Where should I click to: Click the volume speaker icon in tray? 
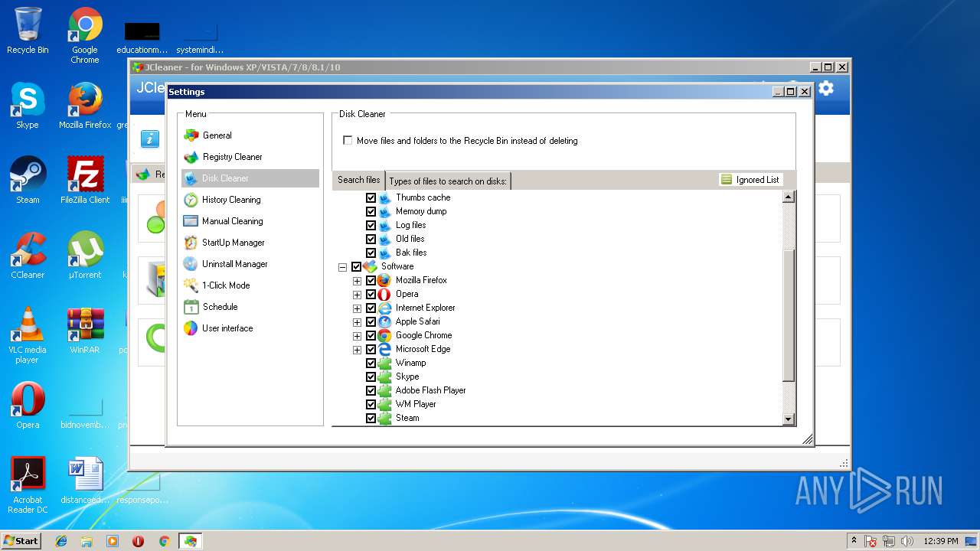[907, 541]
